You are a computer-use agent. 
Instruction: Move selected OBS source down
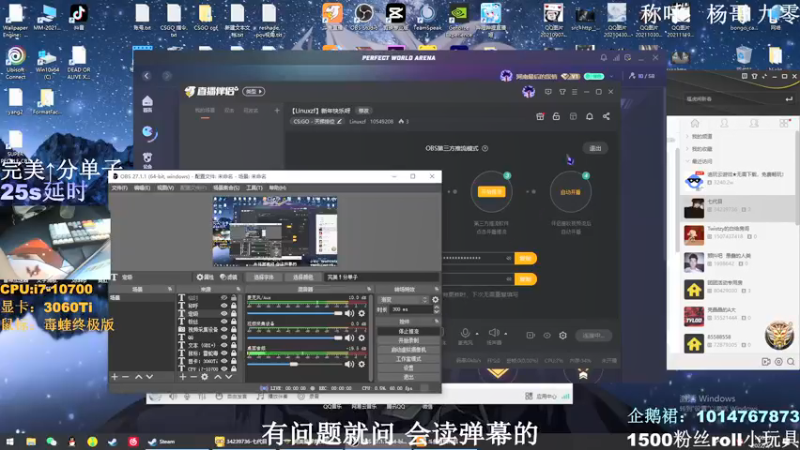point(229,377)
